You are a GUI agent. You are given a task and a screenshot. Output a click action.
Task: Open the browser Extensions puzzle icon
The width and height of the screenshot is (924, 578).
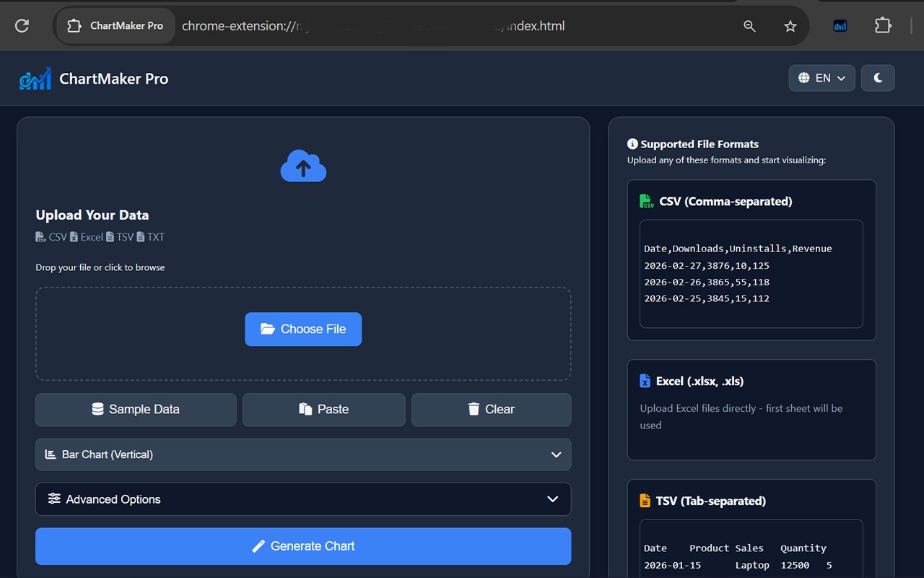pyautogui.click(x=883, y=26)
